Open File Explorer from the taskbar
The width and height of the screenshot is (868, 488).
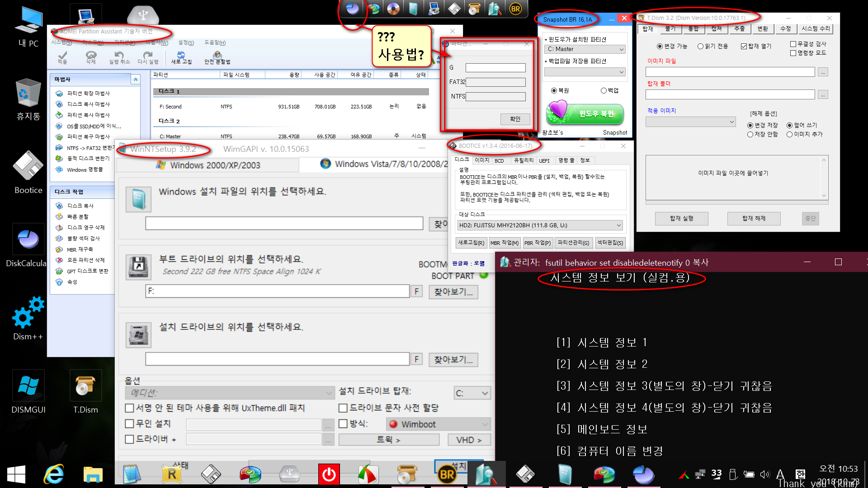pyautogui.click(x=93, y=474)
